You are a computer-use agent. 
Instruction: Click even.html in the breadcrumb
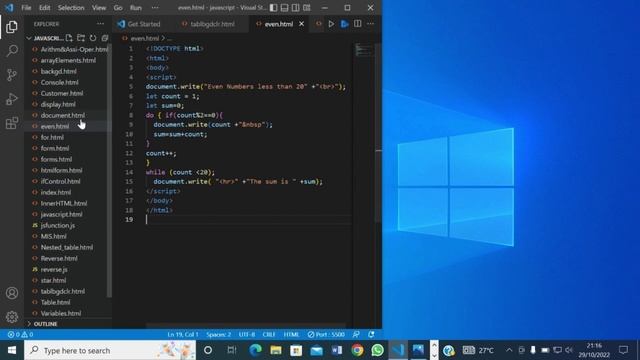point(144,38)
